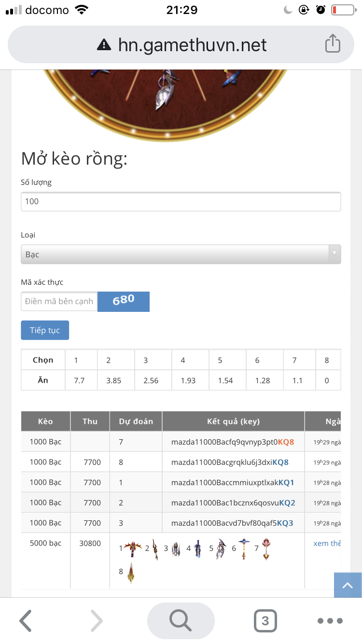The image size is (362, 644).
Task: Open the xem thêm link
Action: click(x=327, y=544)
